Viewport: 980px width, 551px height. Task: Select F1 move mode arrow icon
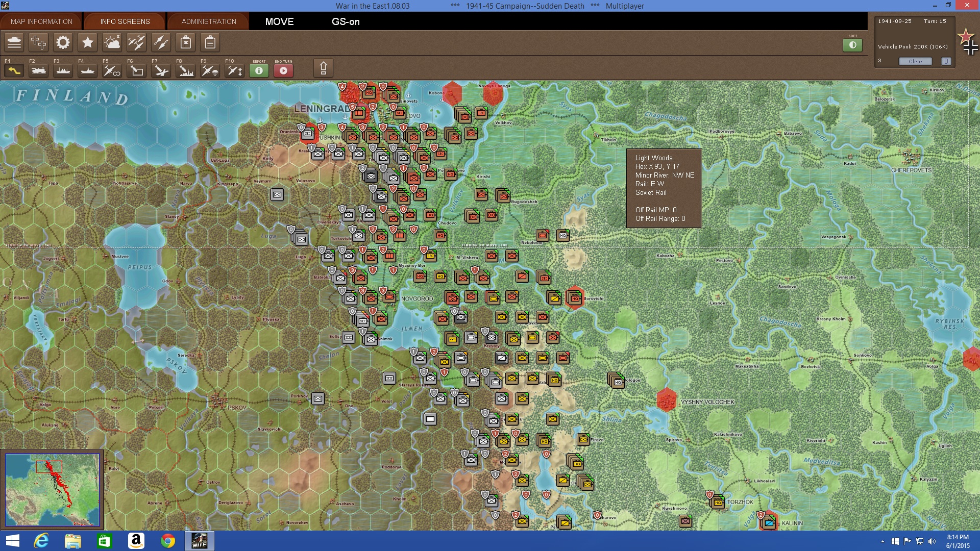coord(14,70)
